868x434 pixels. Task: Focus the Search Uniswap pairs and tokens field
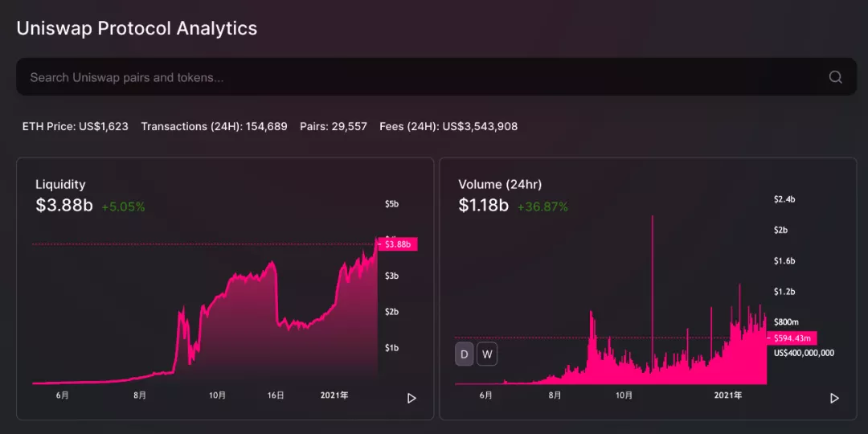(x=436, y=77)
